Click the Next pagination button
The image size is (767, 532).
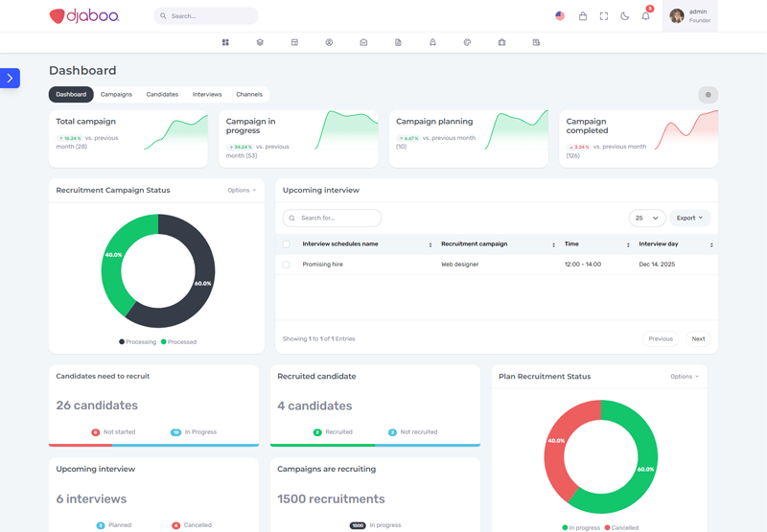pyautogui.click(x=698, y=338)
